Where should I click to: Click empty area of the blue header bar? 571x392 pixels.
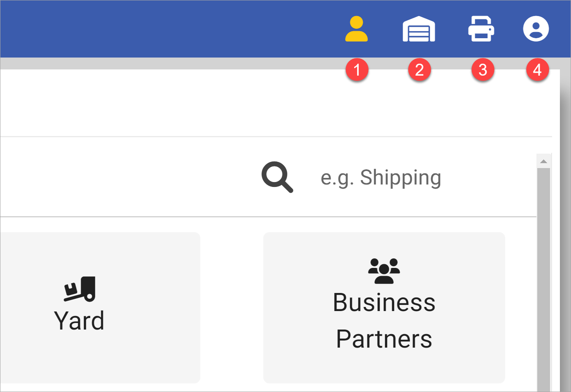165,29
